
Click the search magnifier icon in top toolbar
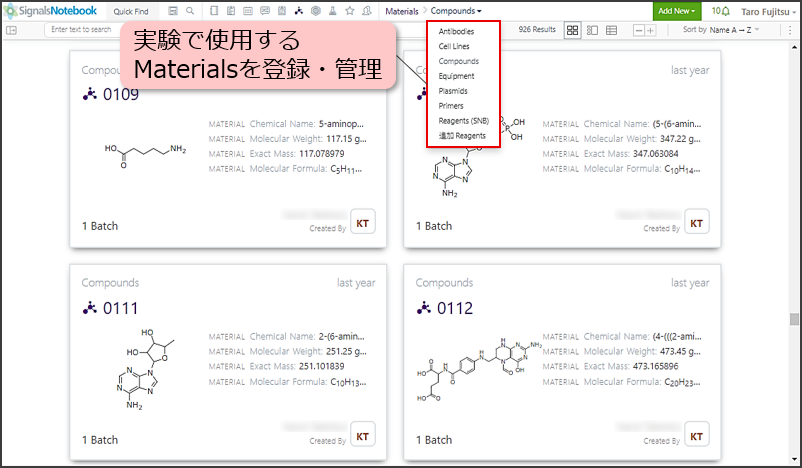(190, 11)
